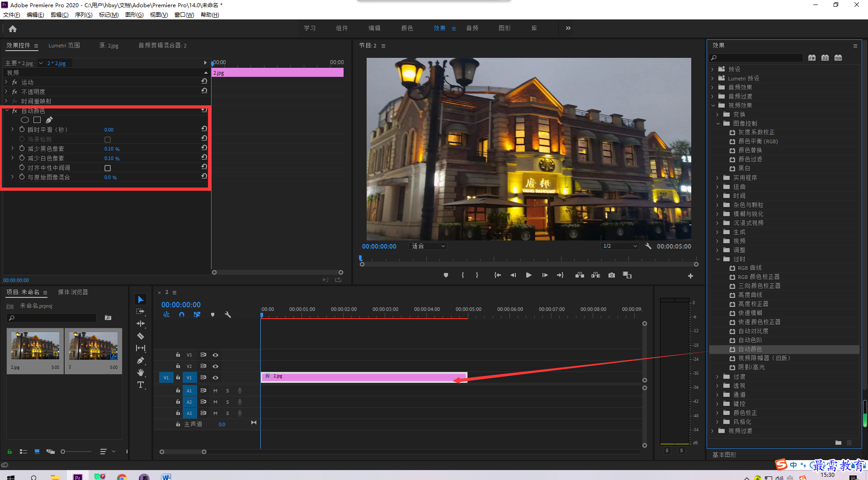Step forward one frame in Program monitor
The image size is (868, 480).
[545, 275]
